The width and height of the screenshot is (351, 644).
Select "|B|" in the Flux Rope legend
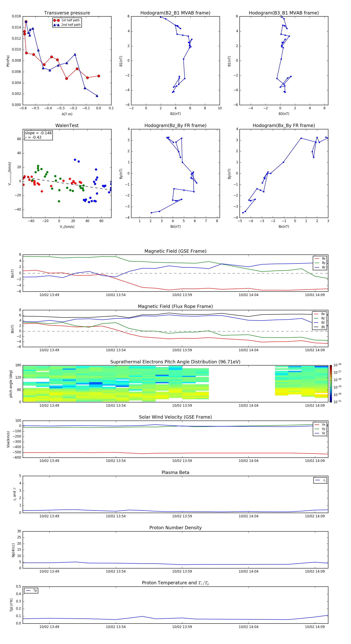[x=320, y=327]
